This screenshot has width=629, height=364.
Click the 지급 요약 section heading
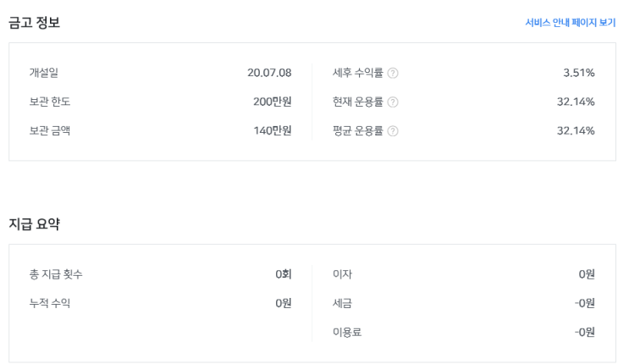(34, 224)
